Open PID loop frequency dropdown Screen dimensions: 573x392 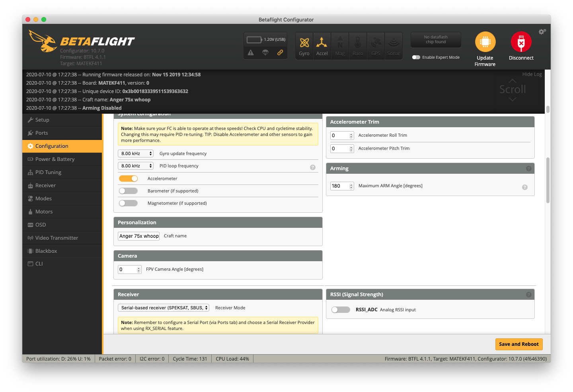136,166
